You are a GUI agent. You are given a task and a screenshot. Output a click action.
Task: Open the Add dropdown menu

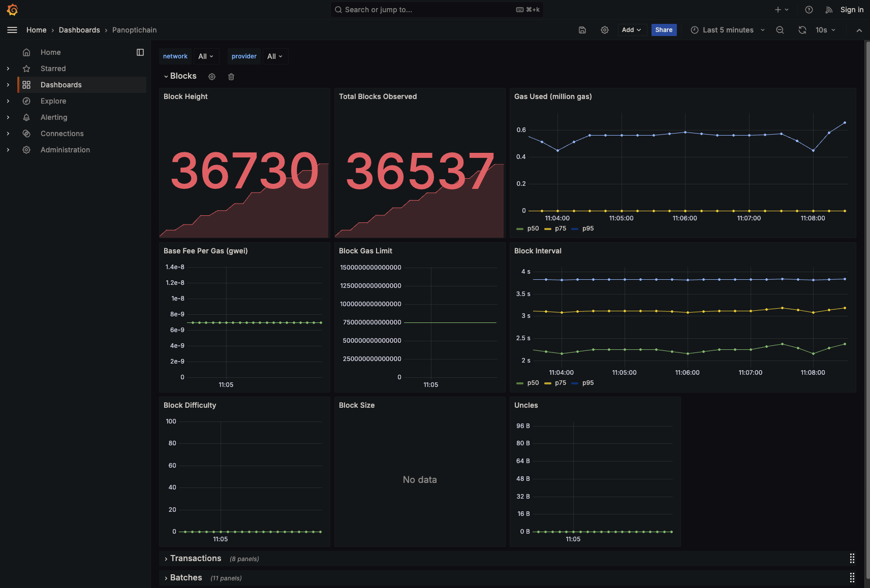tap(632, 30)
